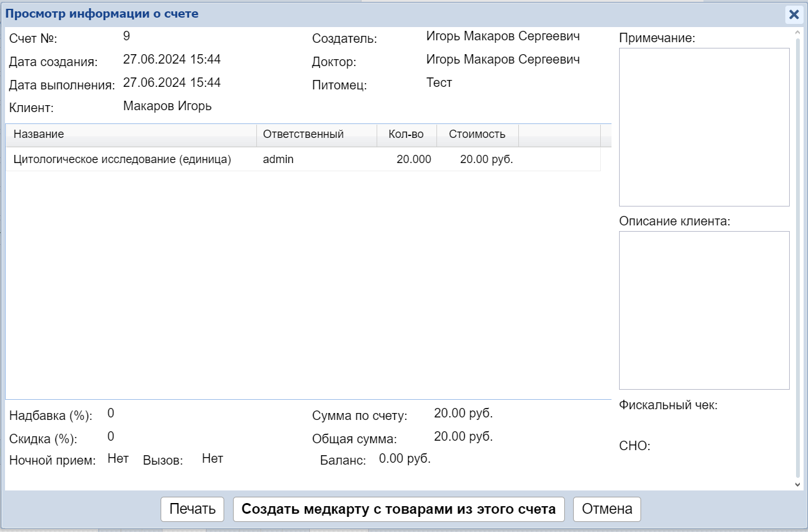The image size is (808, 532).
Task: Click the Кол-во column header
Action: (x=406, y=134)
